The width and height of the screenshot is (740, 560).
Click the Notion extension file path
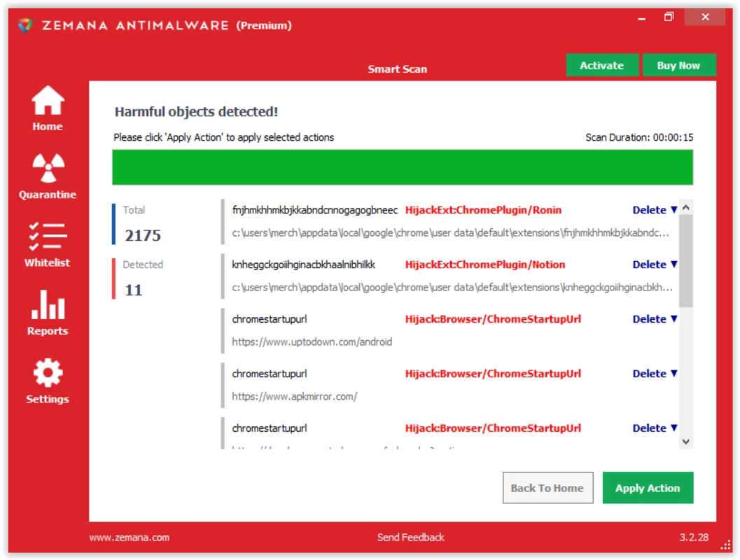coord(452,287)
